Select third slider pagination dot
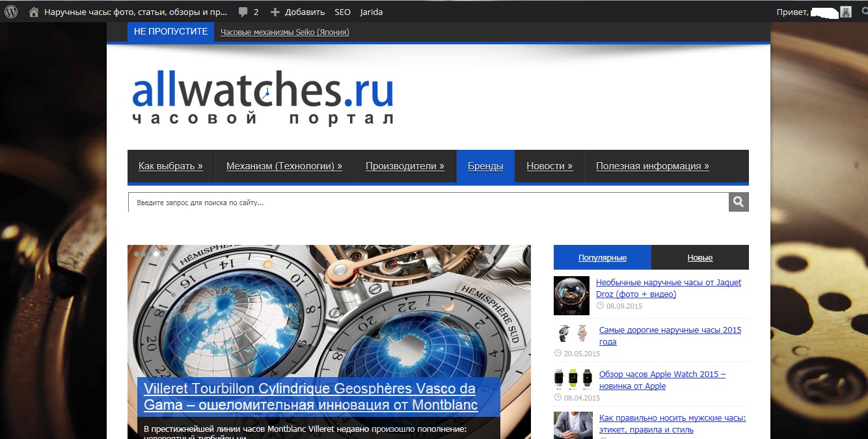This screenshot has width=868, height=439. pyautogui.click(x=150, y=254)
